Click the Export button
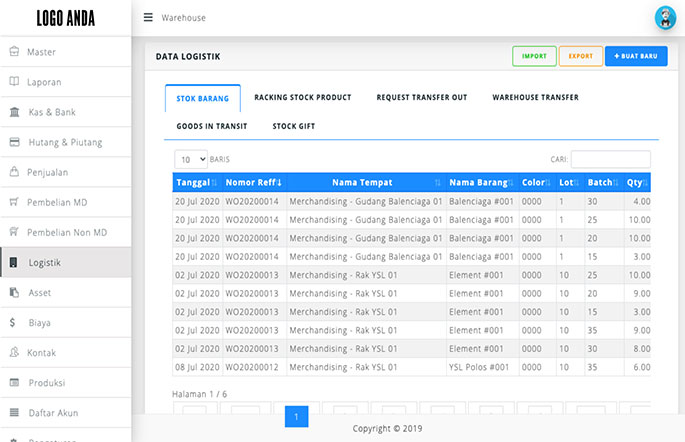This screenshot has height=442, width=685. pyautogui.click(x=581, y=56)
